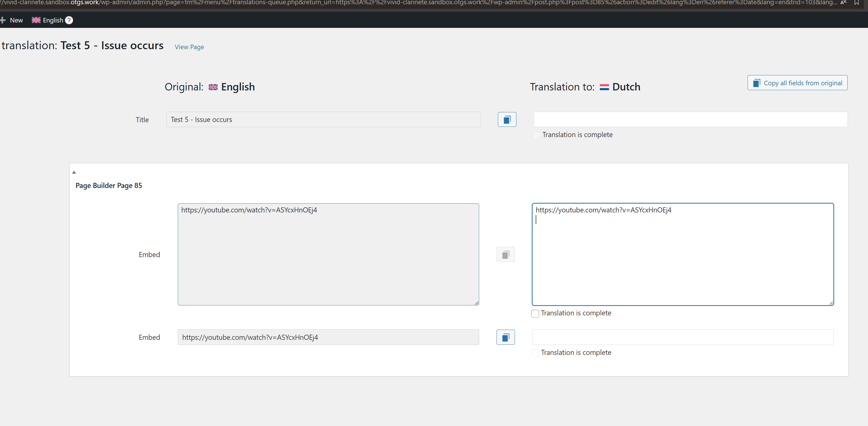This screenshot has width=868, height=426.
Task: Enable Translation is complete for the last Embed
Action: pyautogui.click(x=535, y=353)
